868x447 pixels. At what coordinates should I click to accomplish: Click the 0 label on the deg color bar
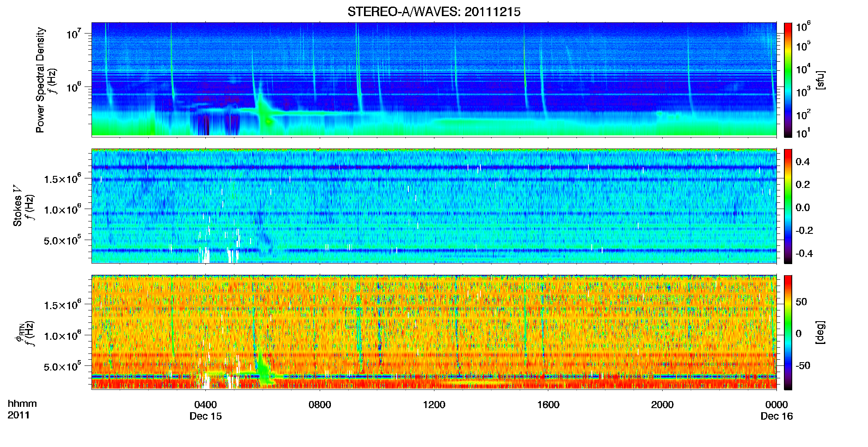pyautogui.click(x=798, y=334)
